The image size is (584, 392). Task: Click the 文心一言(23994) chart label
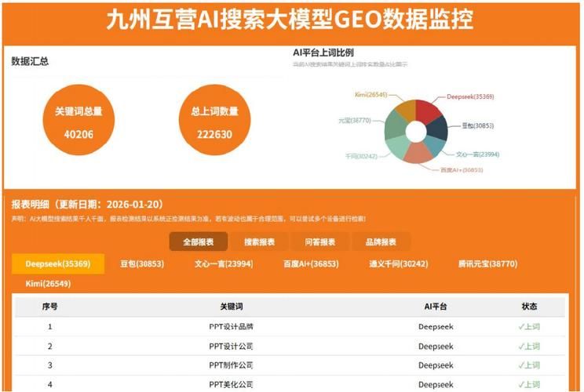[x=477, y=154]
